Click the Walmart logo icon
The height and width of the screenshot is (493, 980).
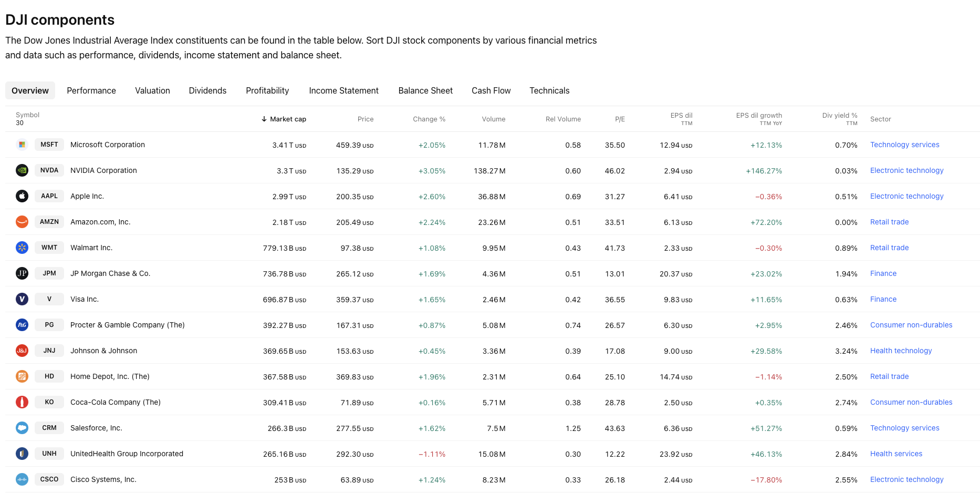click(x=22, y=248)
